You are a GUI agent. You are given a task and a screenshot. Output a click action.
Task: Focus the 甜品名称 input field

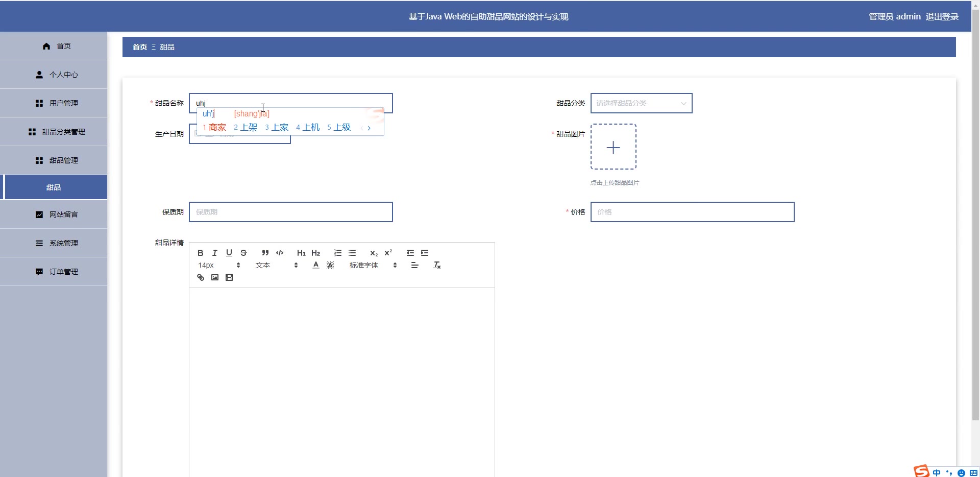pos(290,103)
